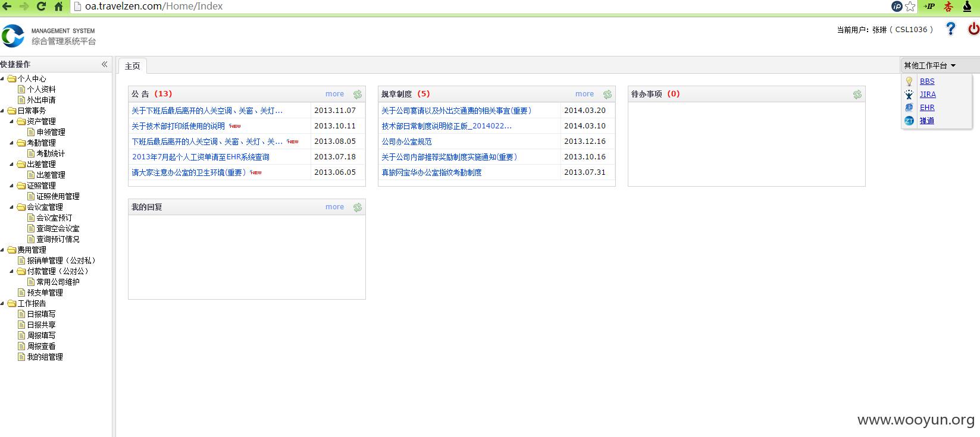Click more link in 我的回复 panel

334,207
